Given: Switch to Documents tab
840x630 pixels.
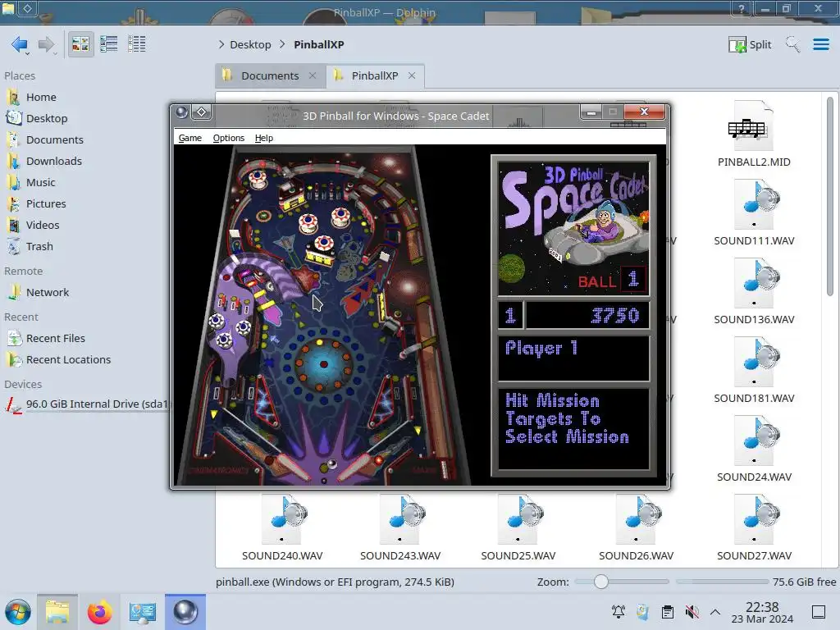Looking at the screenshot, I should (x=269, y=76).
